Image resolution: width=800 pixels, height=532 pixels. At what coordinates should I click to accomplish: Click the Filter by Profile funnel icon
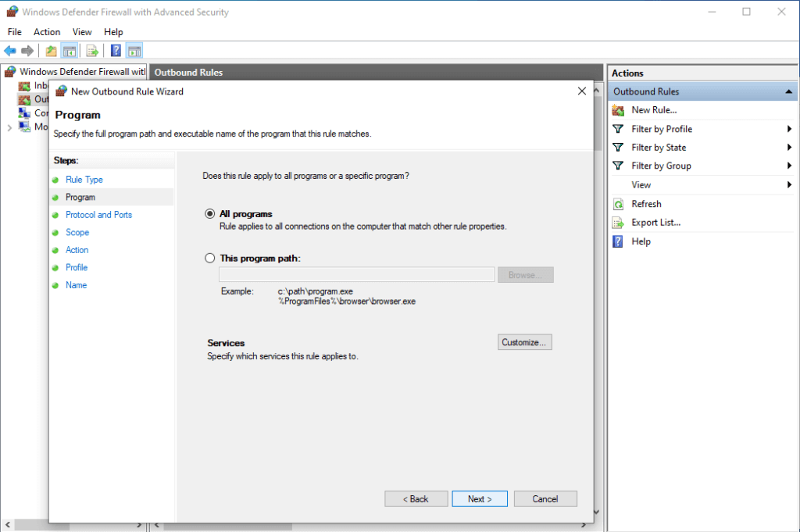click(618, 129)
